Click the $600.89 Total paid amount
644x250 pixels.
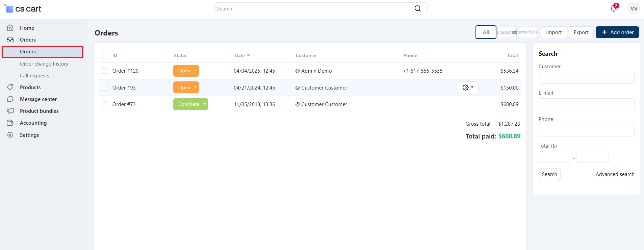(509, 136)
